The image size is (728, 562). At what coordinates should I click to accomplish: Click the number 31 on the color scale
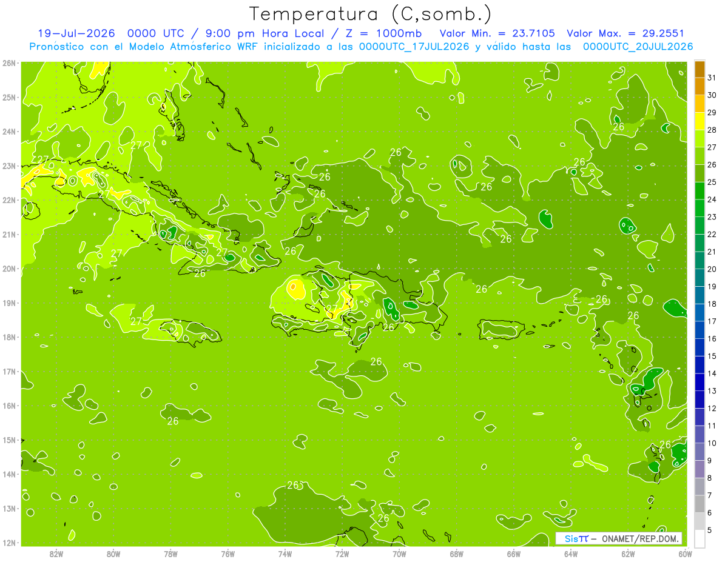click(712, 77)
